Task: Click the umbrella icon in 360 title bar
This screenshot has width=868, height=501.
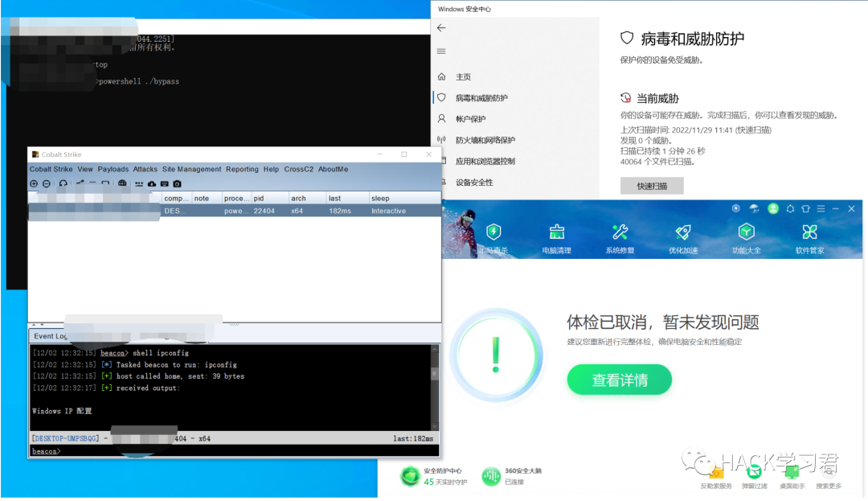Action: [754, 209]
